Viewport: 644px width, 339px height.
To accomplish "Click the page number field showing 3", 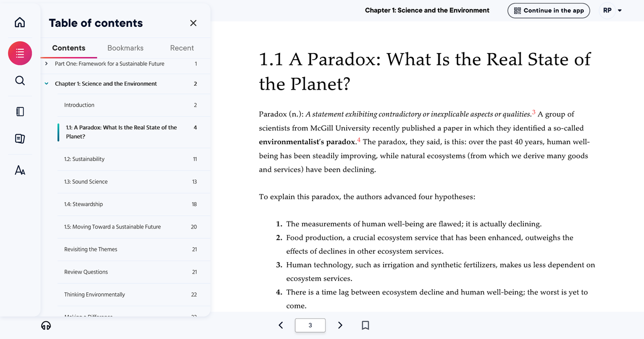I will click(x=310, y=325).
